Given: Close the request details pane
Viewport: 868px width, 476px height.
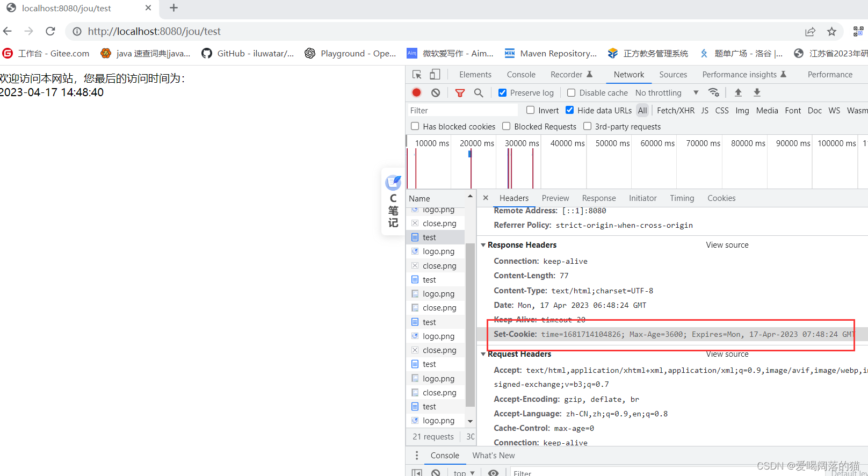Looking at the screenshot, I should pos(486,198).
